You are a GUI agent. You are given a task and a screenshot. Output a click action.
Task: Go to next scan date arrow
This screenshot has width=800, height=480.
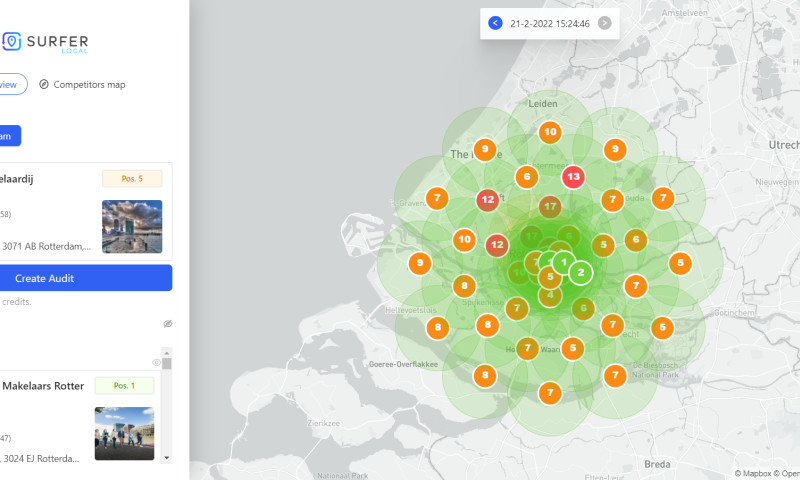[604, 23]
